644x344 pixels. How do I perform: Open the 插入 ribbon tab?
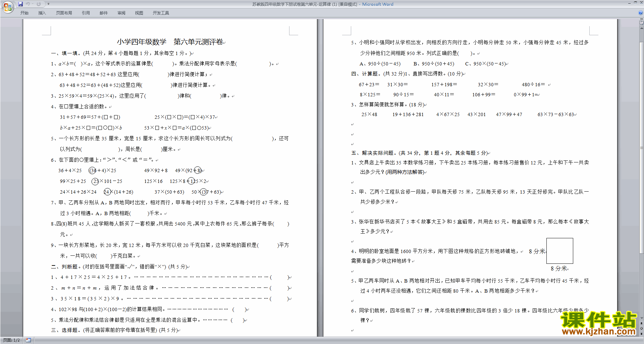pyautogui.click(x=42, y=13)
